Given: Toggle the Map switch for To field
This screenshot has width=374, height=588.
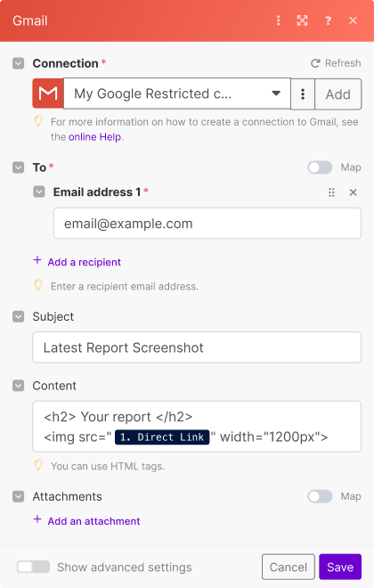Looking at the screenshot, I should [x=320, y=167].
